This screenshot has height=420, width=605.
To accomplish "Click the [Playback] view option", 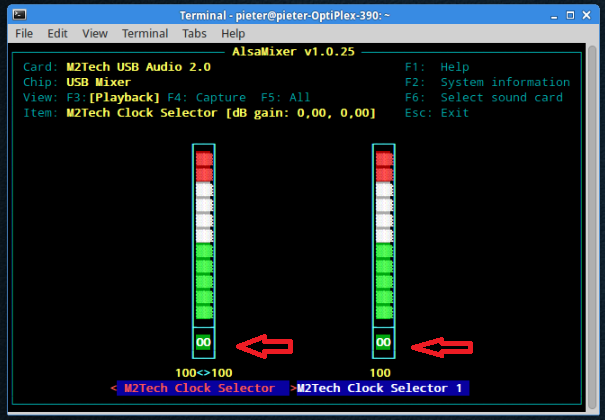I will (124, 98).
